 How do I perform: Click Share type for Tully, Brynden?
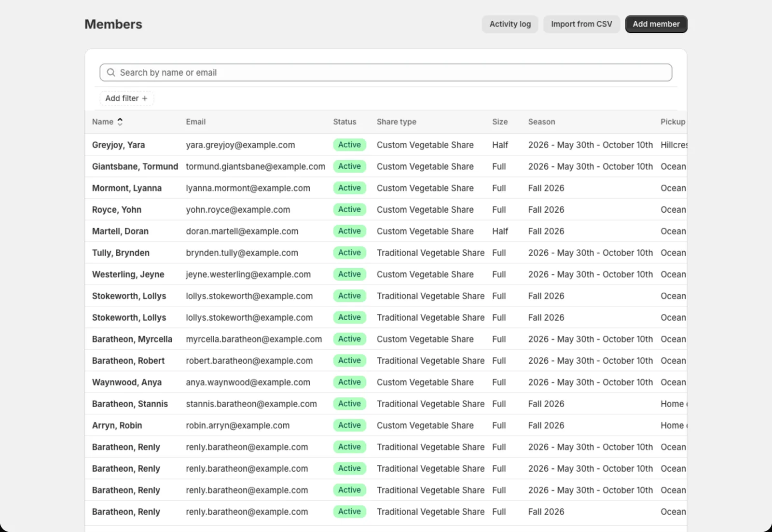[x=431, y=253]
